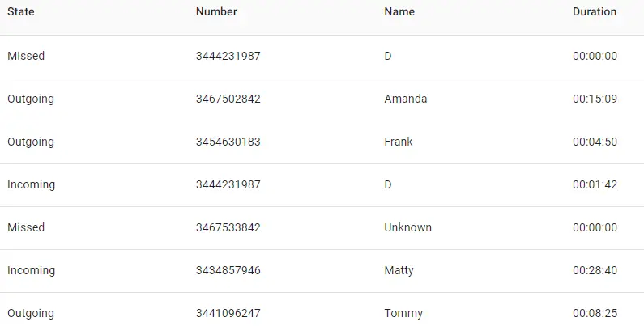Click the 00:01:42 call duration
This screenshot has height=326, width=644.
(x=595, y=185)
